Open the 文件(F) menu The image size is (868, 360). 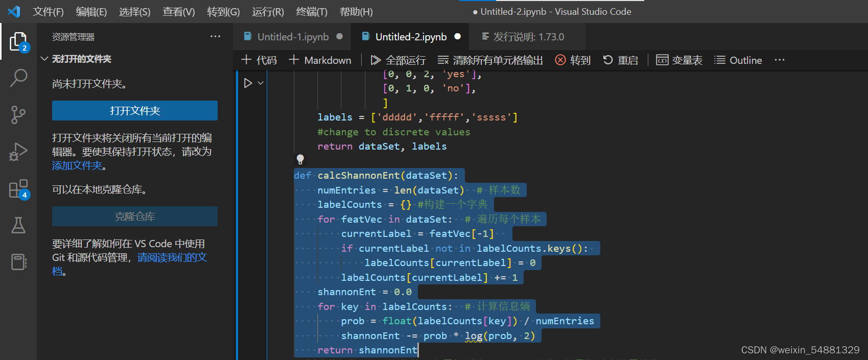(49, 12)
